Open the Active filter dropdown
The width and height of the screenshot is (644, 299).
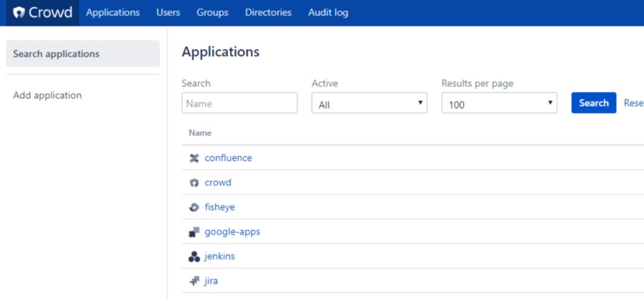(x=369, y=103)
